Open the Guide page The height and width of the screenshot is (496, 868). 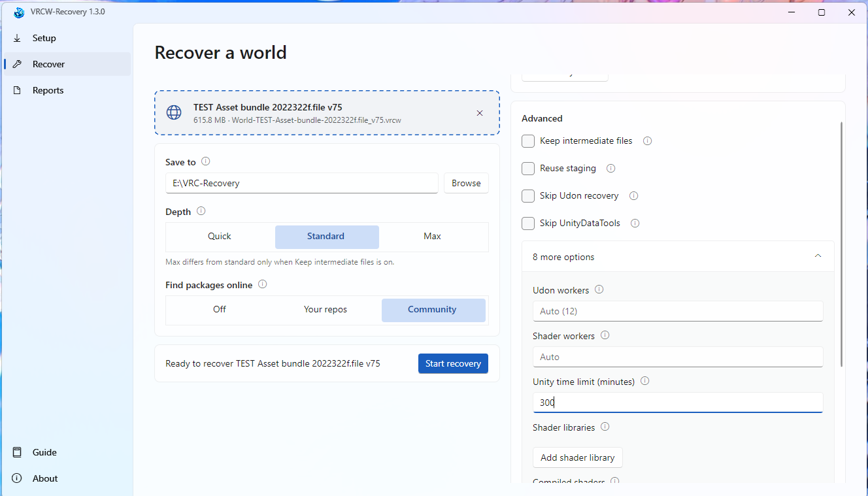(x=67, y=452)
